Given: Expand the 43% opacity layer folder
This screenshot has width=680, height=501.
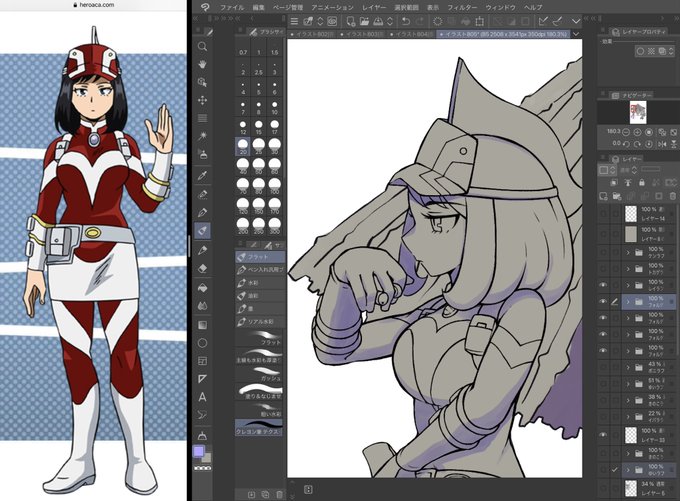Looking at the screenshot, I should coord(628,367).
